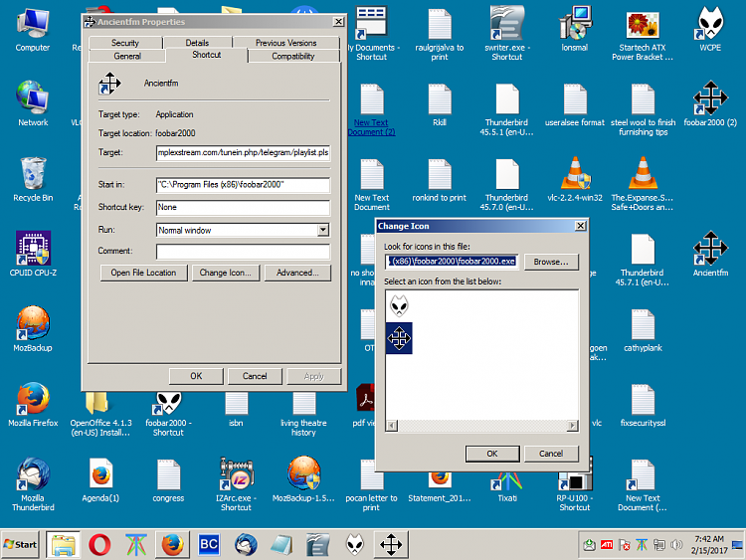Click the ATI tray icon
The image size is (746, 560).
click(x=607, y=544)
